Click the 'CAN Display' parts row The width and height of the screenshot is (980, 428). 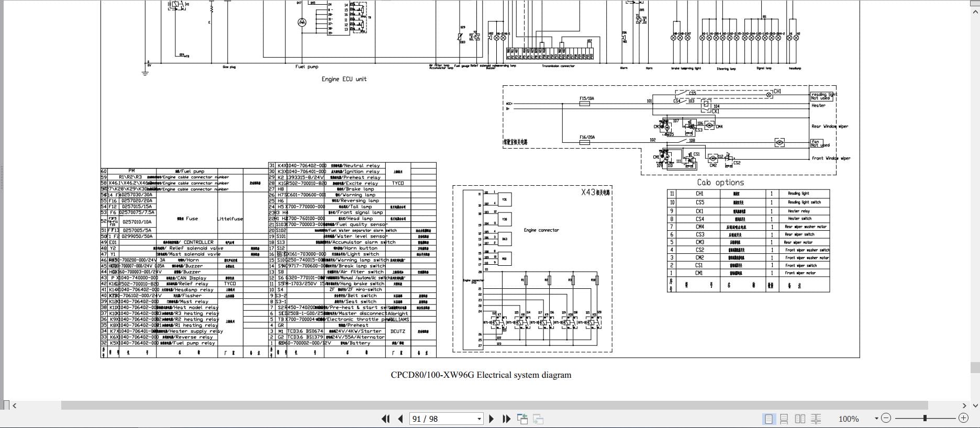coord(184,278)
